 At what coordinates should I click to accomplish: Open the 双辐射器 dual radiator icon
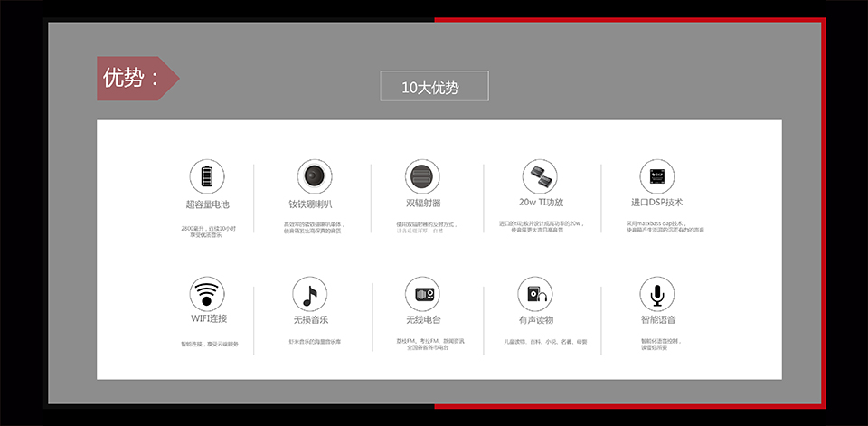(422, 176)
